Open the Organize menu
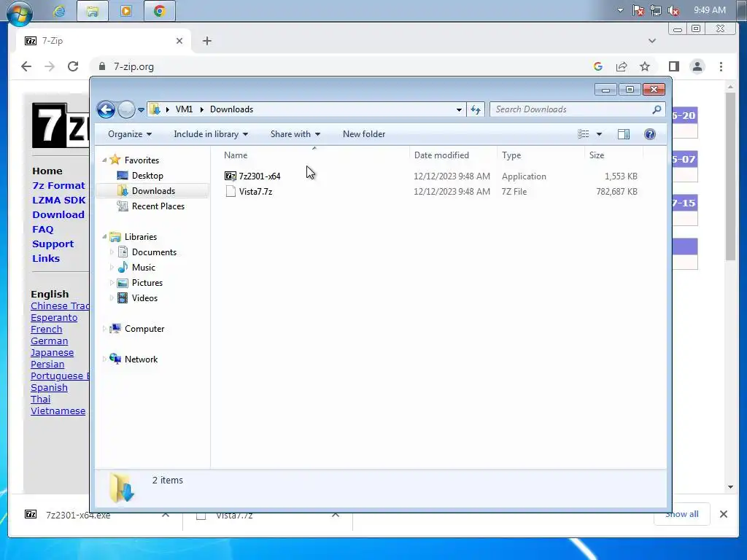 [x=130, y=134]
